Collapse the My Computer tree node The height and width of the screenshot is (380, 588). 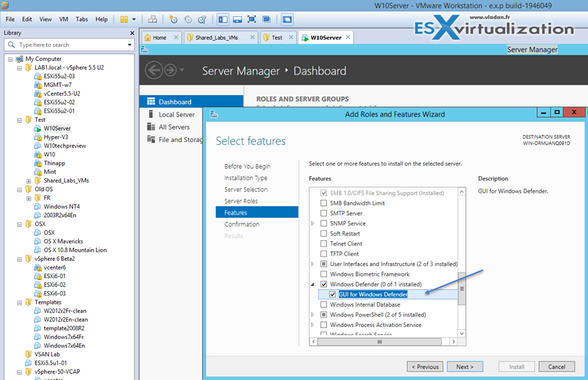tap(10, 59)
